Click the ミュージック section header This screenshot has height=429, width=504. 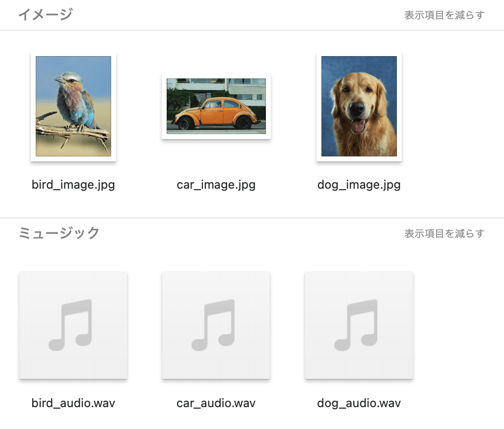(x=59, y=233)
